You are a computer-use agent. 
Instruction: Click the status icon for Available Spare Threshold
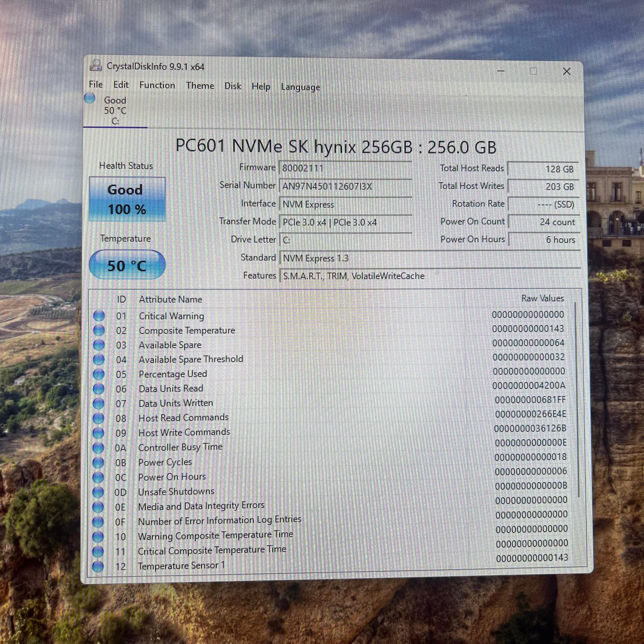[x=99, y=359]
